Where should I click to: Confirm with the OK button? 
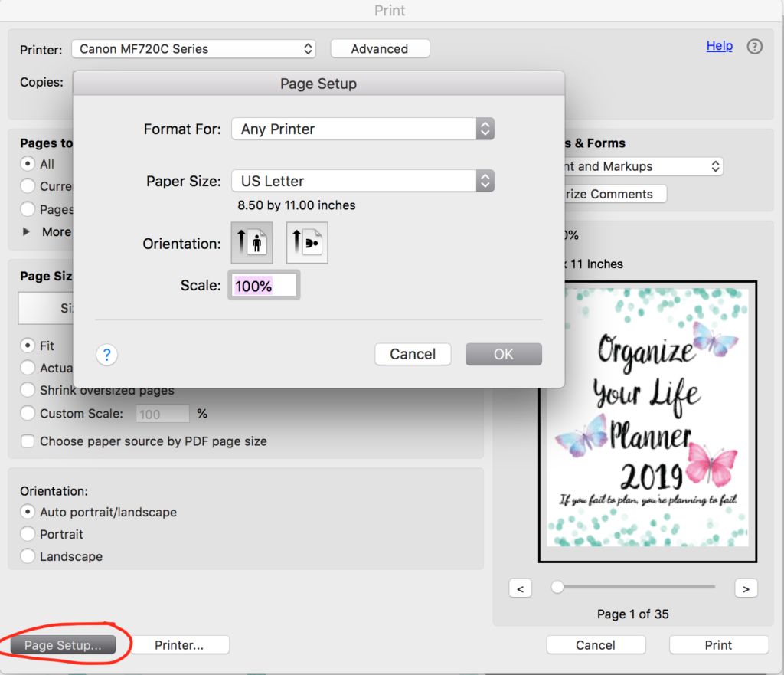[503, 354]
